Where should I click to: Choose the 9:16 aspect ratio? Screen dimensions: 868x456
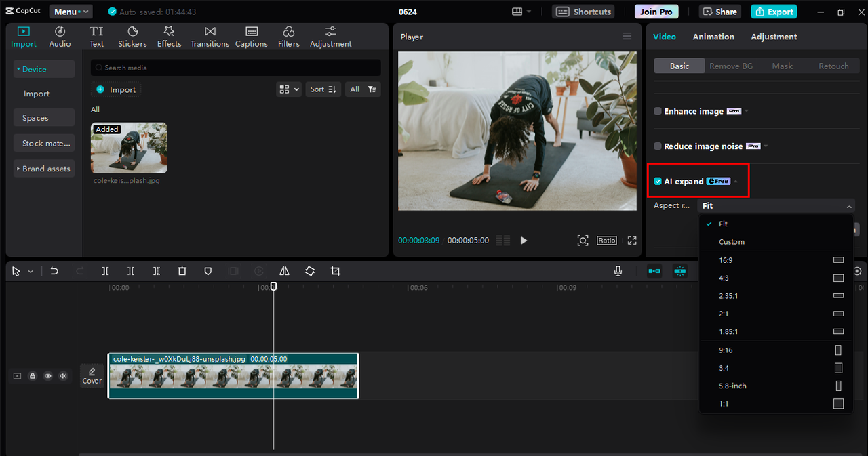point(776,350)
